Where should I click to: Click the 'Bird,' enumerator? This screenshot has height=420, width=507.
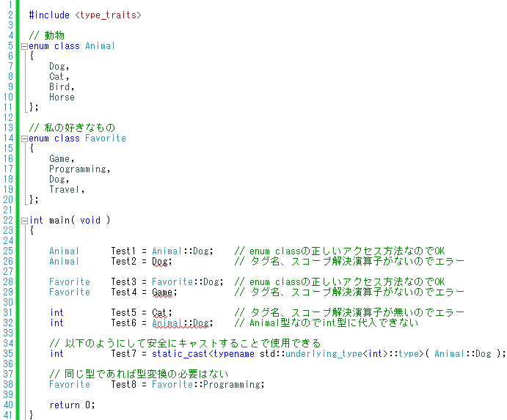pyautogui.click(x=62, y=87)
